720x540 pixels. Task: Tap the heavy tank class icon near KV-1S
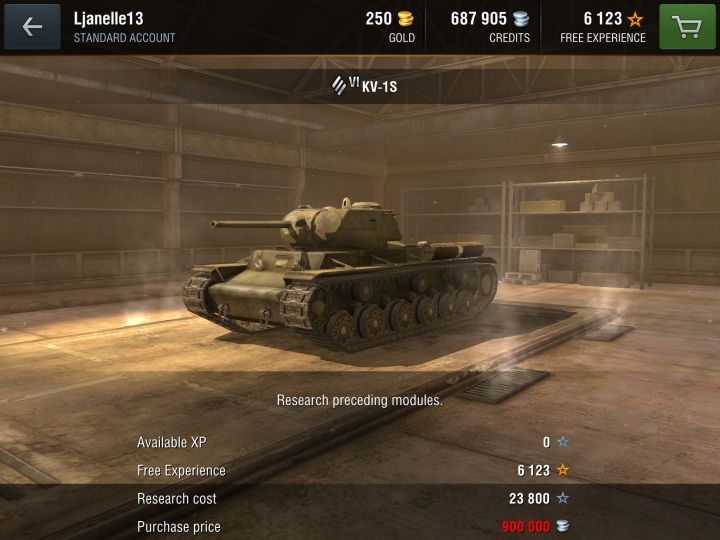[339, 85]
